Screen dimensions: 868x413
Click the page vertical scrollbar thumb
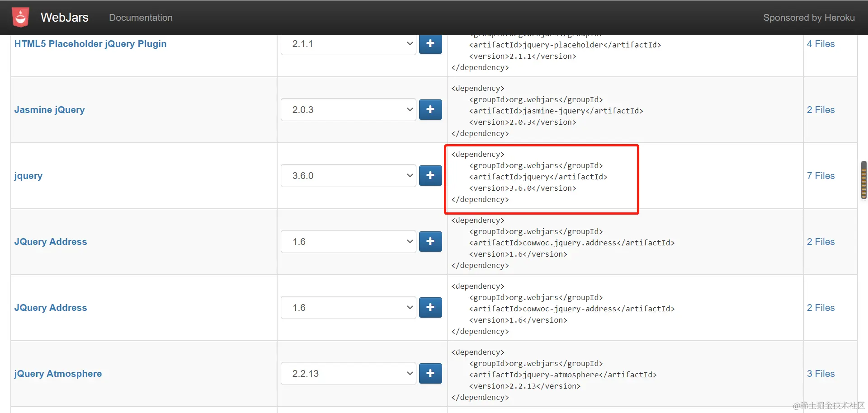(864, 180)
